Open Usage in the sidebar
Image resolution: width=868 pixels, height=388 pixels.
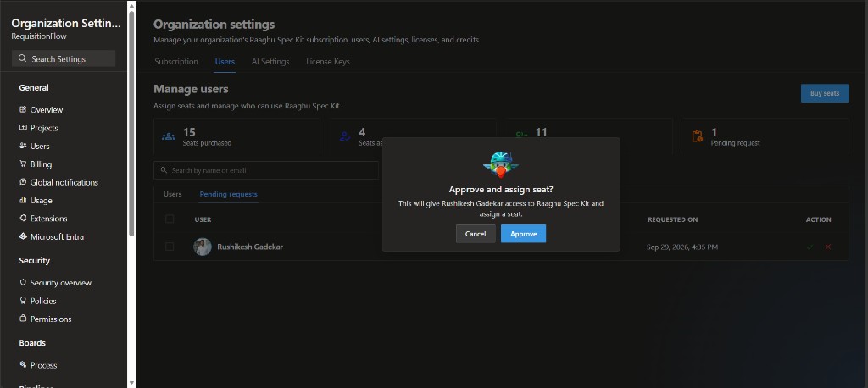pyautogui.click(x=41, y=201)
